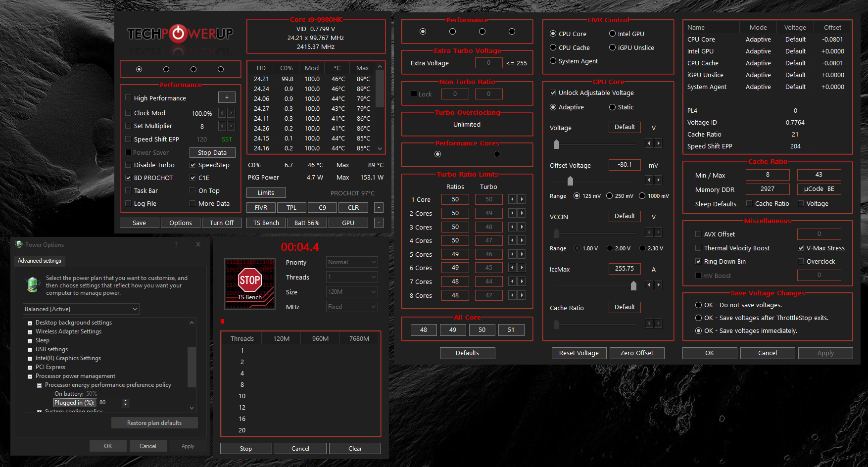The width and height of the screenshot is (868, 467).
Task: Adjust the Offset Voltage slider handle
Action: click(x=570, y=181)
